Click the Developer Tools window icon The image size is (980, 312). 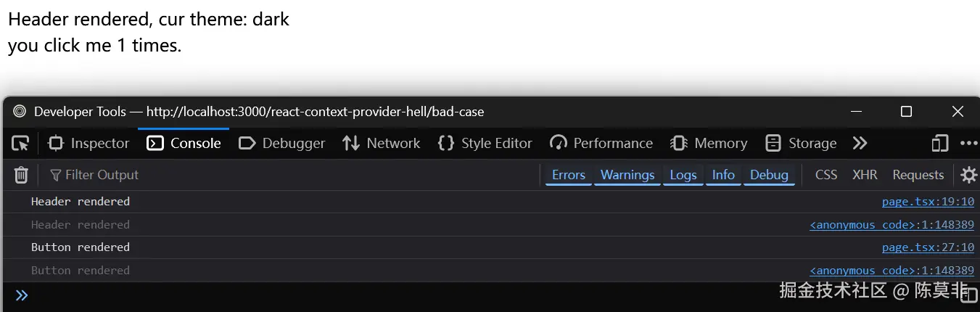pos(20,112)
